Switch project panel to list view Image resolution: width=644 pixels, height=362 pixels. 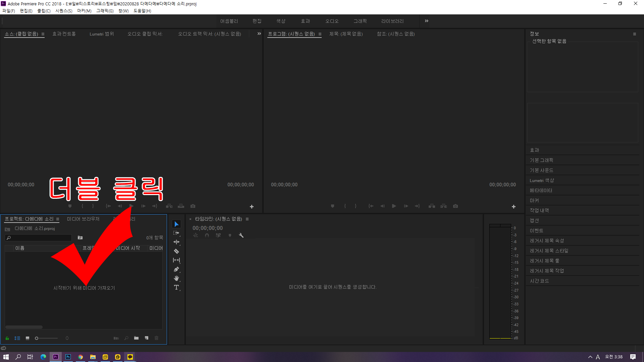tap(17, 338)
